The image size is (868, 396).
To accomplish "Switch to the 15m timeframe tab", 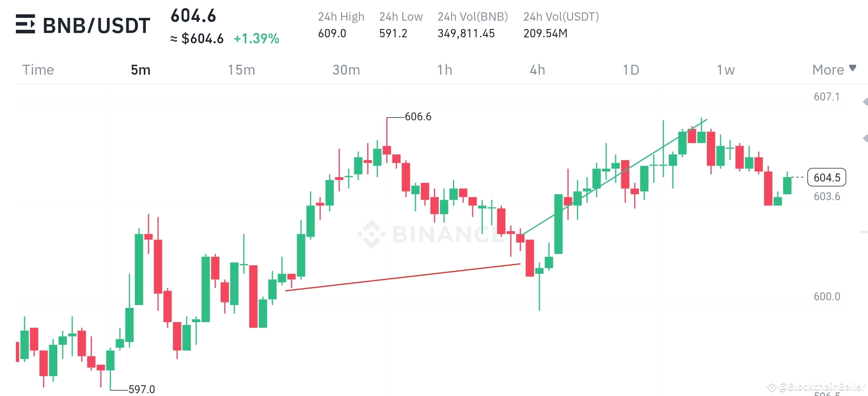I will 242,70.
